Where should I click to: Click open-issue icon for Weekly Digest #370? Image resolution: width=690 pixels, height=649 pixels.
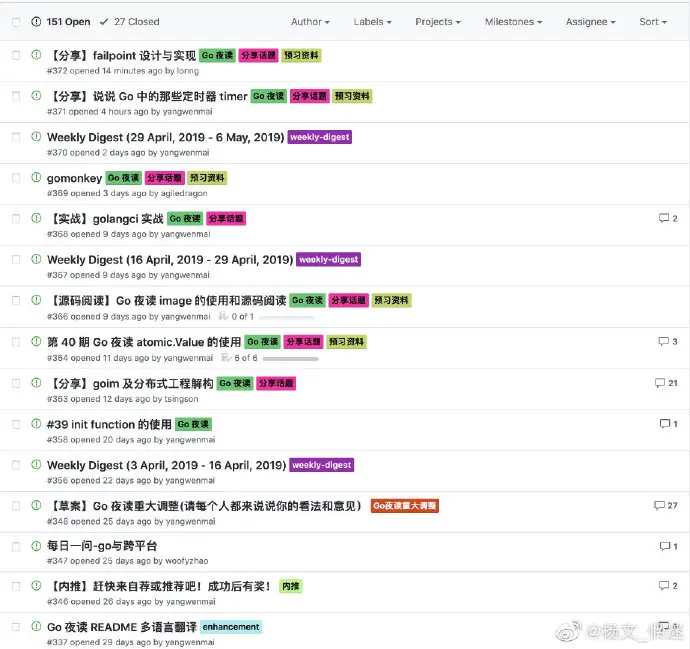(36, 136)
